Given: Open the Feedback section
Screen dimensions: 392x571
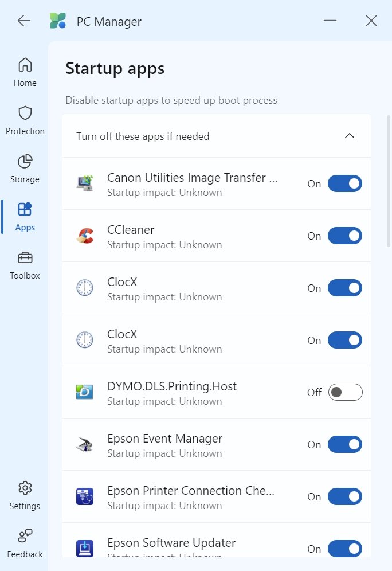Looking at the screenshot, I should point(25,543).
